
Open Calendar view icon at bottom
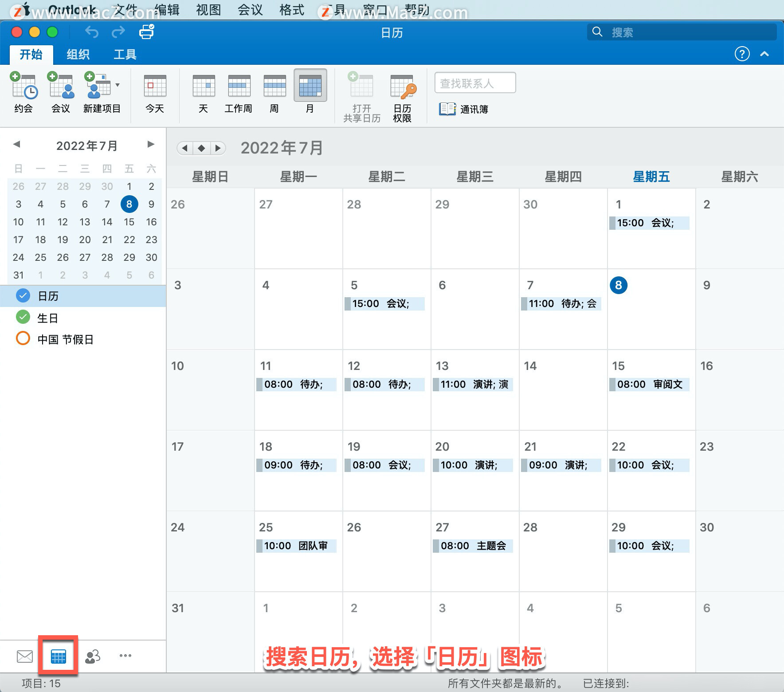tap(58, 656)
